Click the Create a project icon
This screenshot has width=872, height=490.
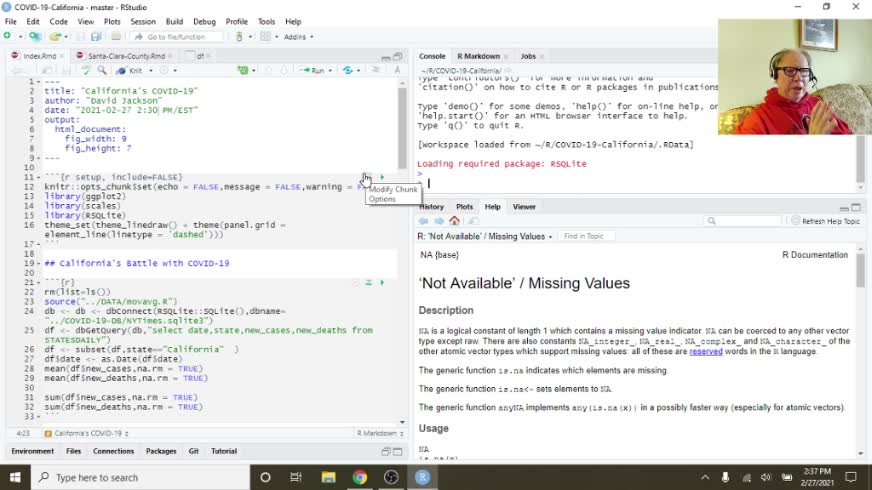34,36
